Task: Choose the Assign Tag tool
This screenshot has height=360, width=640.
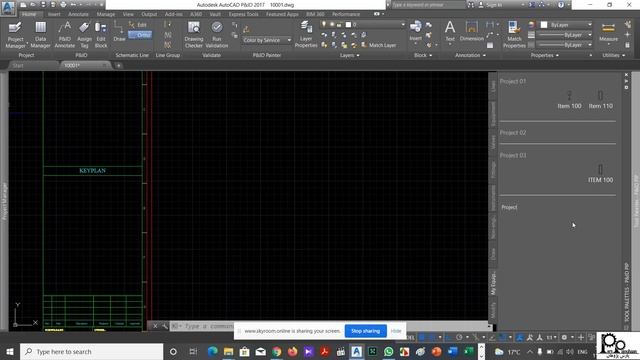Action: (x=84, y=35)
